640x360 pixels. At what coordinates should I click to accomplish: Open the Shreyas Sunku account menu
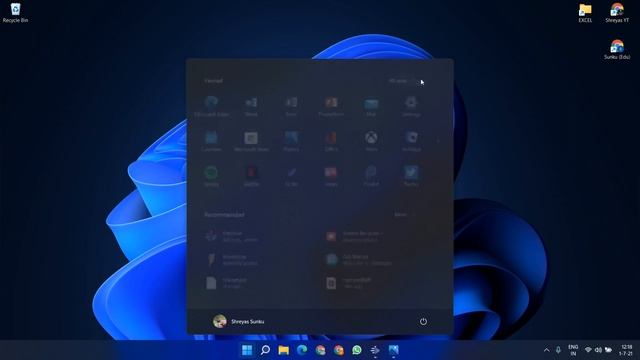click(x=239, y=322)
